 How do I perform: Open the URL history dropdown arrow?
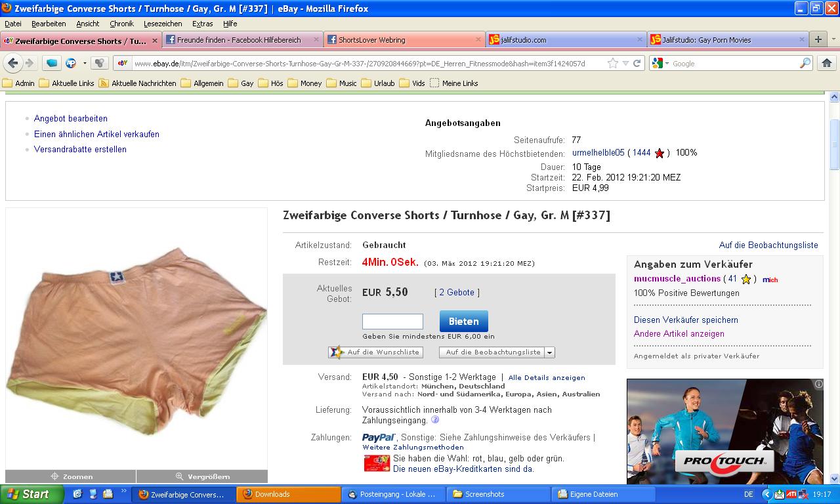[625, 63]
